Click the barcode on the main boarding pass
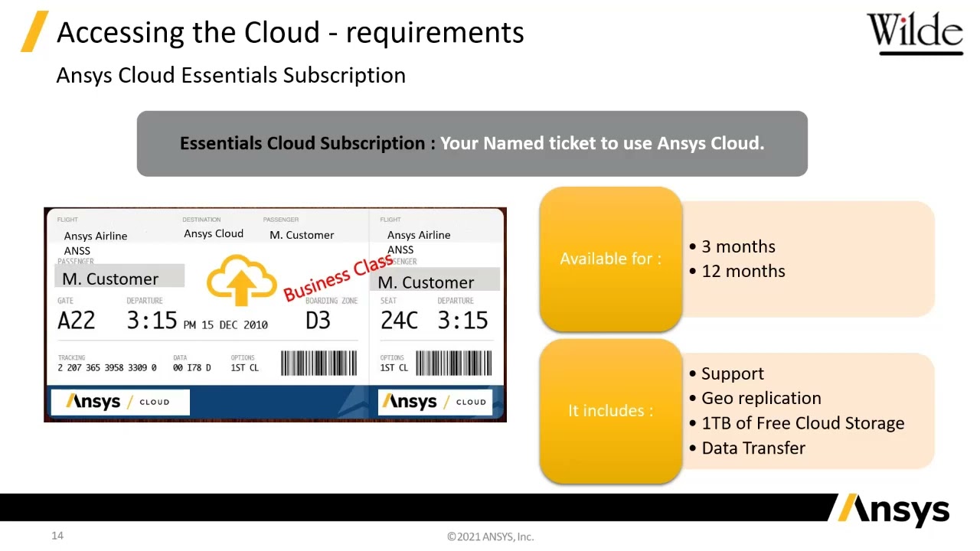Viewport: 980px width, 551px height. click(318, 364)
